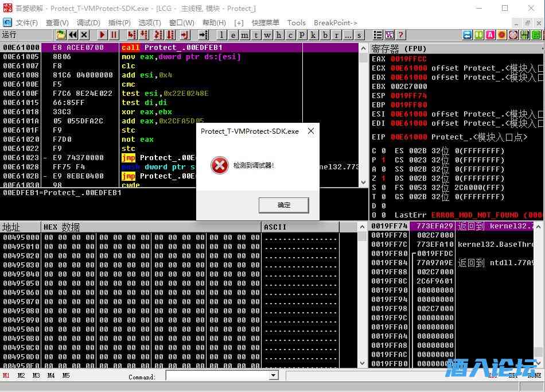The image size is (545, 392).
Task: Click the 确定 button in the dialog
Action: click(x=284, y=205)
